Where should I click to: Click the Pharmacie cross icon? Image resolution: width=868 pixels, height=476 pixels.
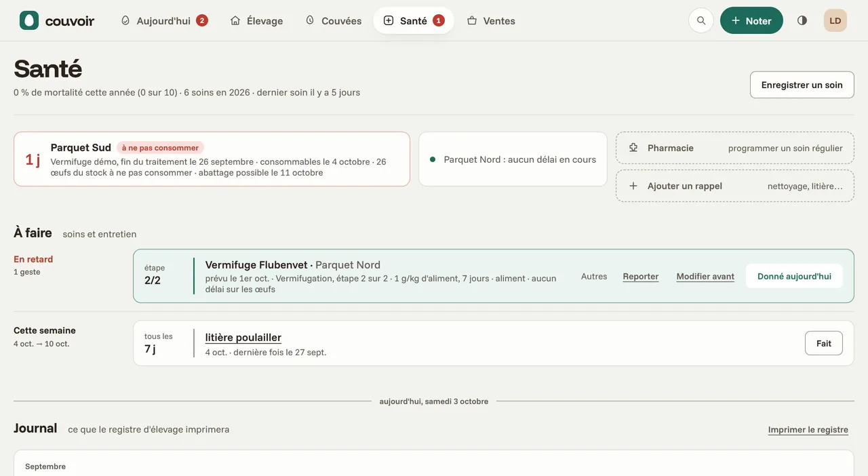pyautogui.click(x=633, y=148)
